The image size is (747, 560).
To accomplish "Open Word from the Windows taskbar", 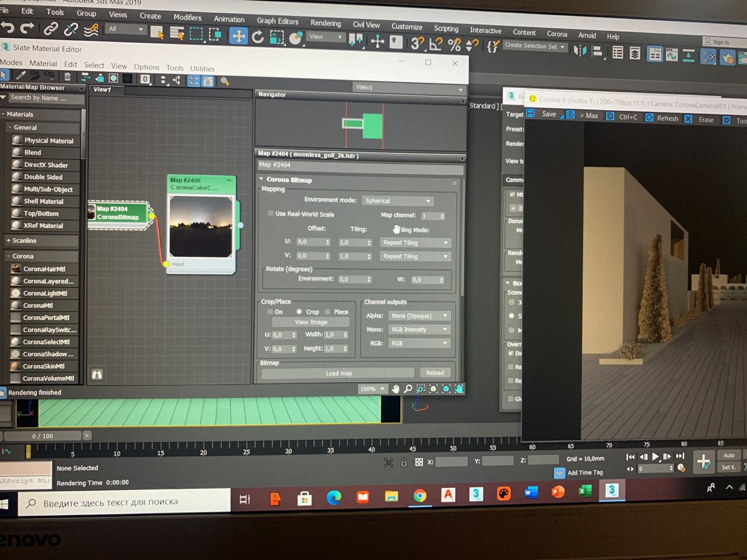I will pos(530,493).
